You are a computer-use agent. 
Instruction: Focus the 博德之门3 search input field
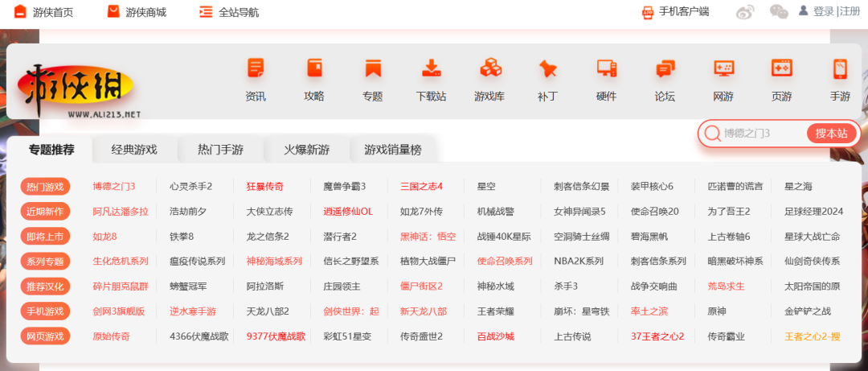pos(763,134)
